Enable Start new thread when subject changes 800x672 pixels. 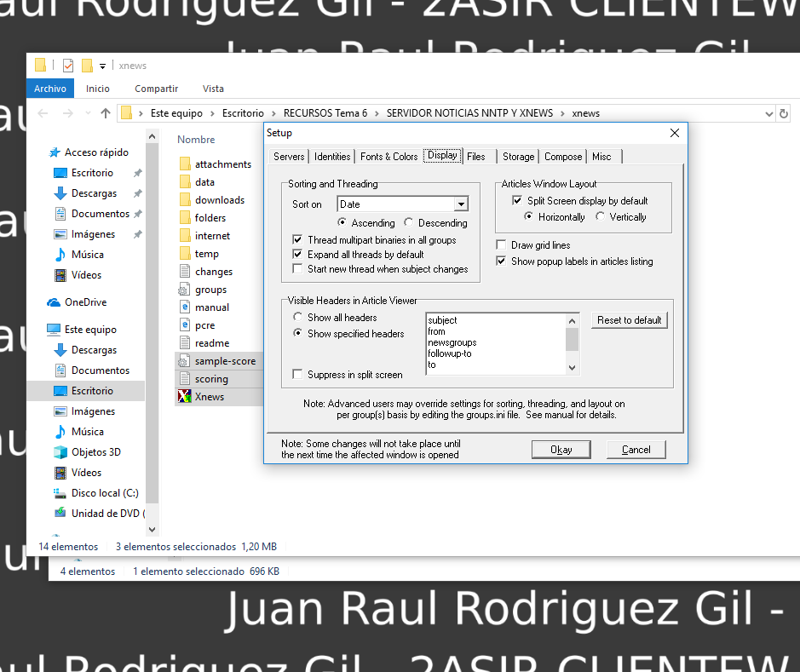[297, 268]
